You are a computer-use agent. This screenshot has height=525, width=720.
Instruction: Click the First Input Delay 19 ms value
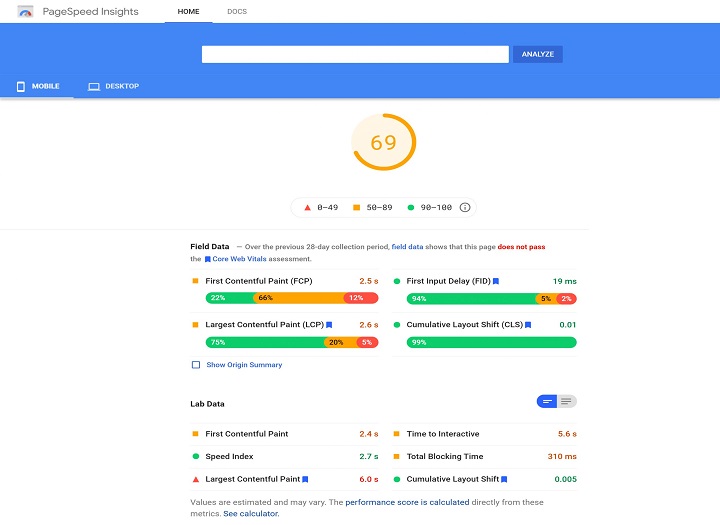point(565,281)
